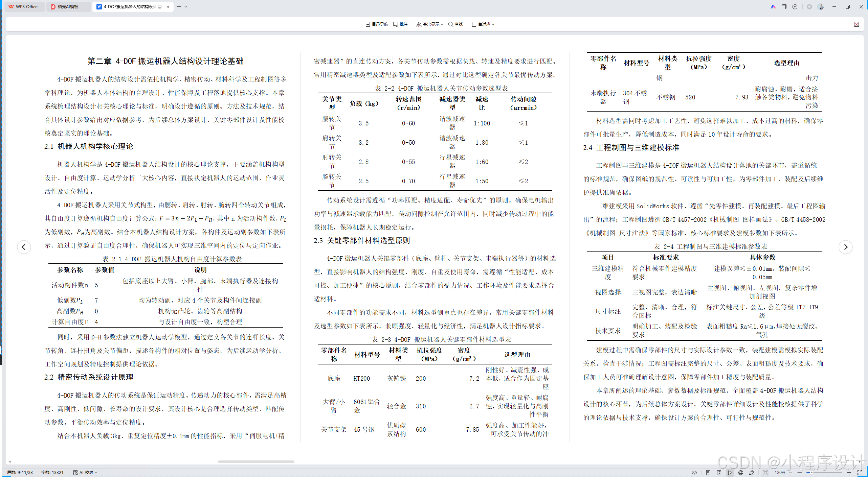Screen dimensions: 868x477
Task: Click the 1:100 reduction ratio cell
Action: [482, 123]
